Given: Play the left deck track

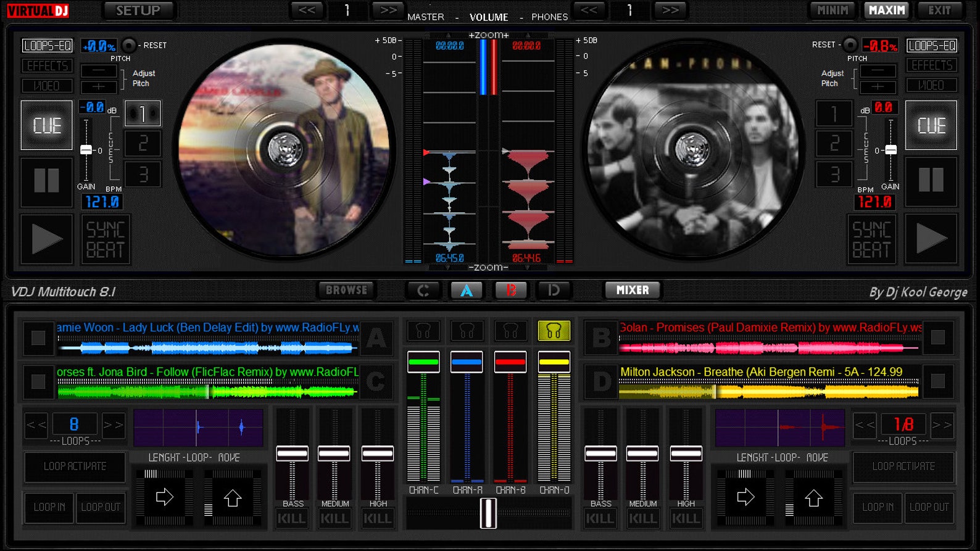Looking at the screenshot, I should click(x=47, y=239).
